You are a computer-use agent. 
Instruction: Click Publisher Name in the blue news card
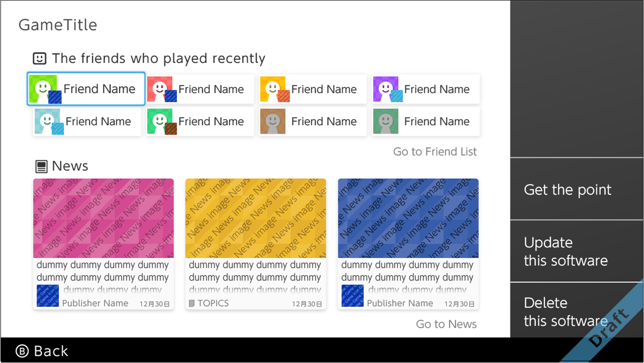coord(400,303)
